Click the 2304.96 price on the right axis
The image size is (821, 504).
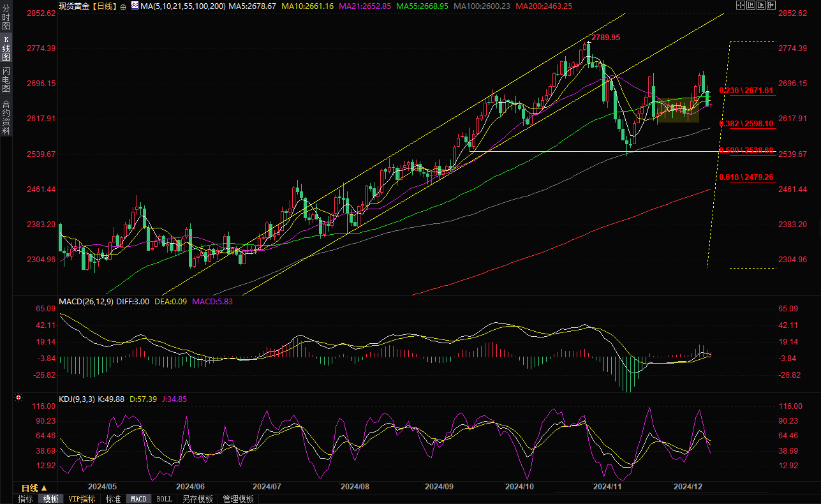tap(793, 260)
